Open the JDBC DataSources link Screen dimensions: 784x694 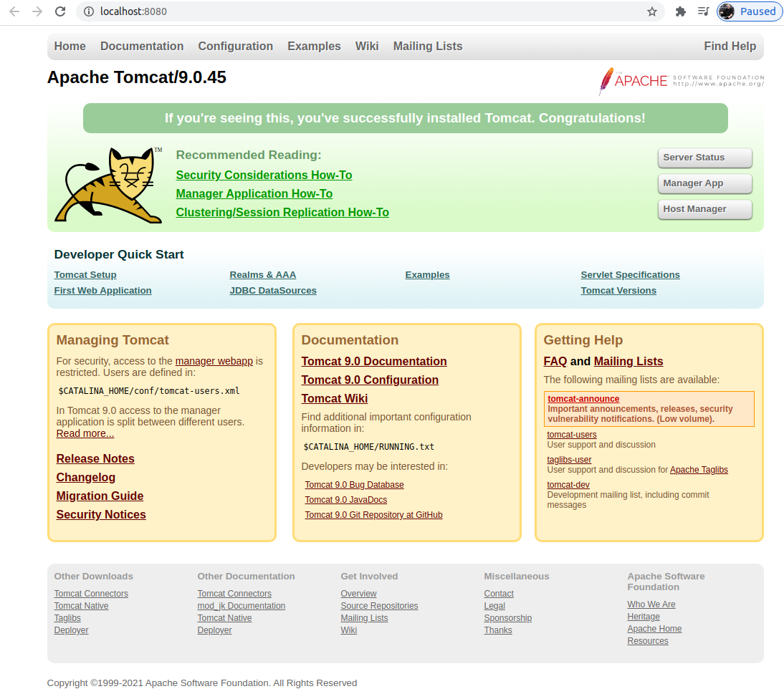pos(273,291)
